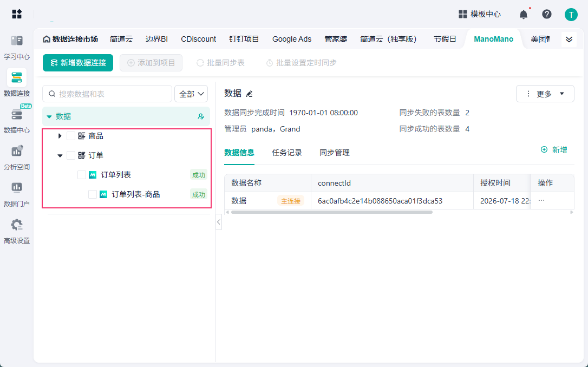Image resolution: width=588 pixels, height=367 pixels.
Task: Check the 订单 checkbox
Action: 71,155
